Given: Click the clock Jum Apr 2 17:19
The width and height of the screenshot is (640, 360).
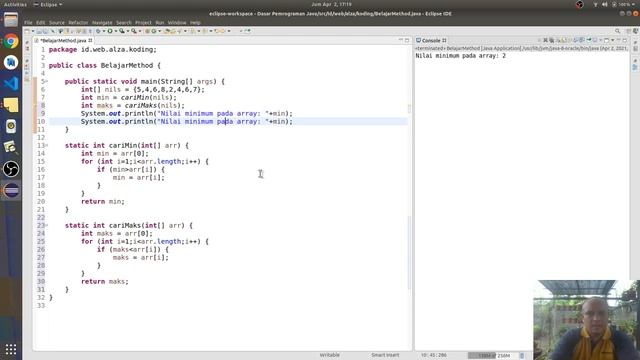Looking at the screenshot, I should pos(331,4).
